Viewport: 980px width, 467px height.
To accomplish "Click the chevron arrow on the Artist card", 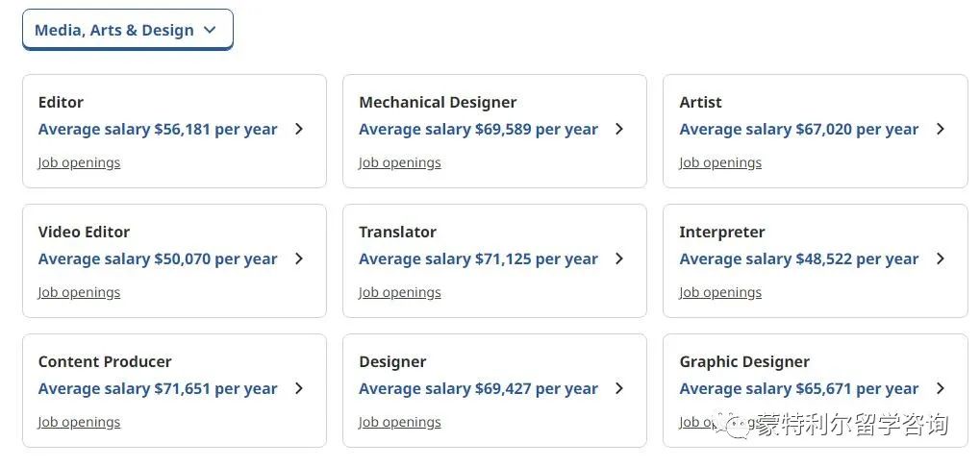I will pos(941,129).
